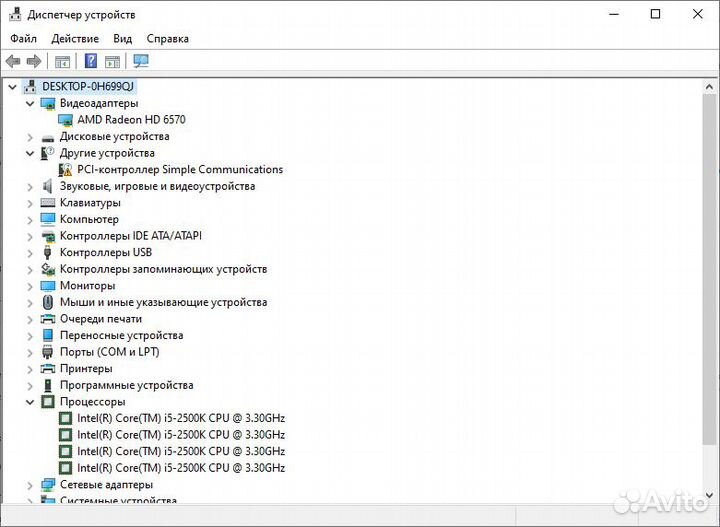Click the scroll down arrow of the device list
The height and width of the screenshot is (527, 720).
tap(709, 495)
